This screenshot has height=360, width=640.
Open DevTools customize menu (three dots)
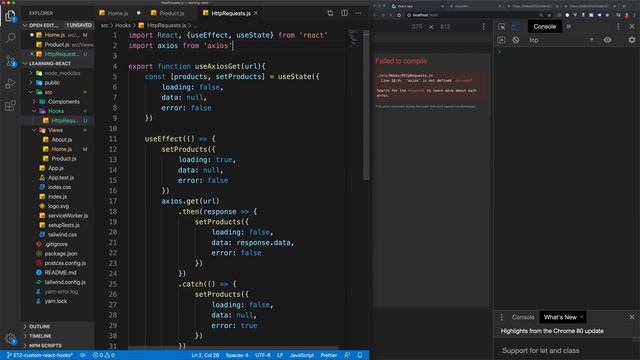tap(618, 27)
